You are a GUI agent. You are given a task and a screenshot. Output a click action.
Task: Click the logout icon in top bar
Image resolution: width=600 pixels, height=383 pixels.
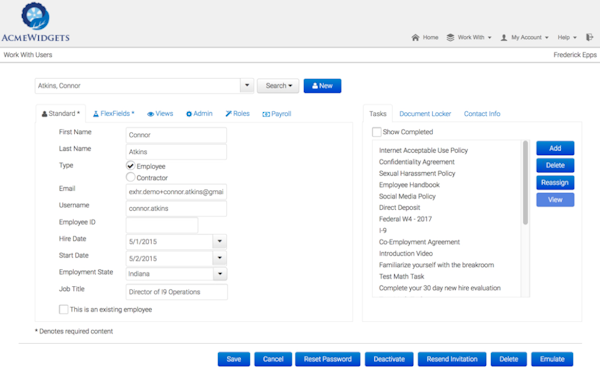(x=589, y=37)
